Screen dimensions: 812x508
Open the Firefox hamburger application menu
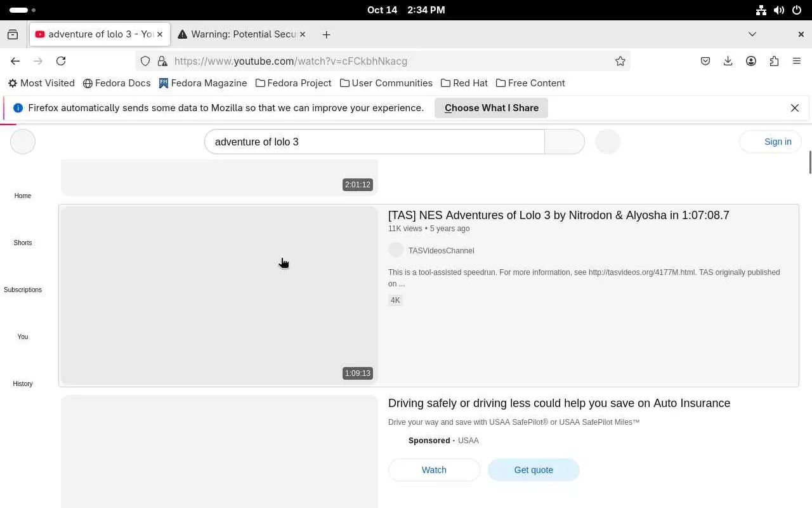click(x=797, y=61)
